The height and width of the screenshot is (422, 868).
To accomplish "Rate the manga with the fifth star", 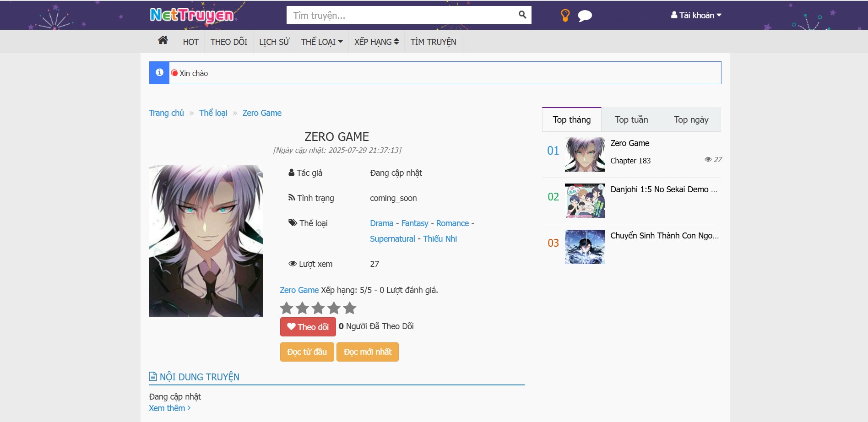I will pos(350,308).
